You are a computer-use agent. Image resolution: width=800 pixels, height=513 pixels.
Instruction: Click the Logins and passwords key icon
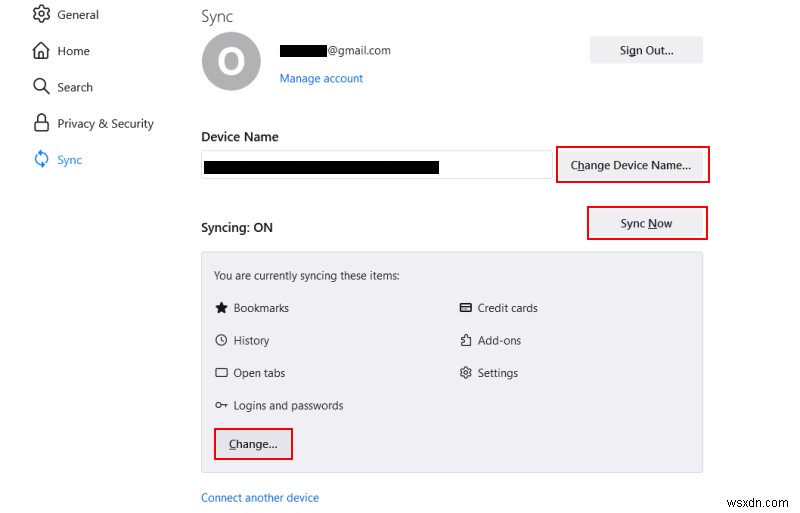point(221,405)
